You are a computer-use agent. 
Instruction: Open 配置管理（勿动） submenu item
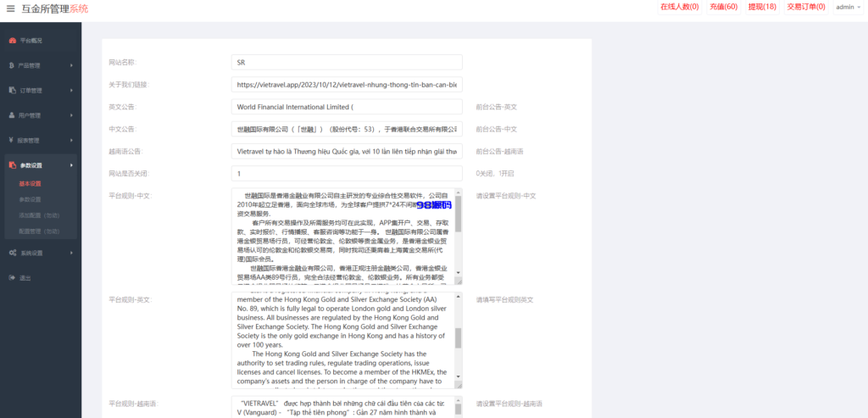[x=39, y=231]
